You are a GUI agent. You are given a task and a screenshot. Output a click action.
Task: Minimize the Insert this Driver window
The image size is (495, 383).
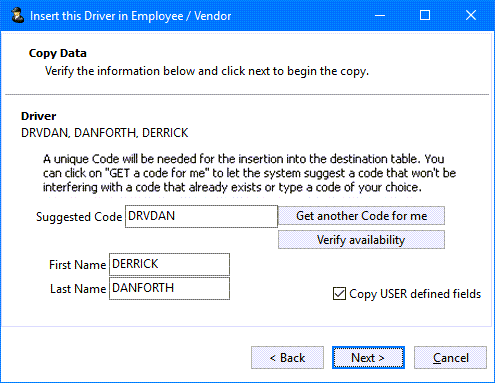tap(380, 15)
